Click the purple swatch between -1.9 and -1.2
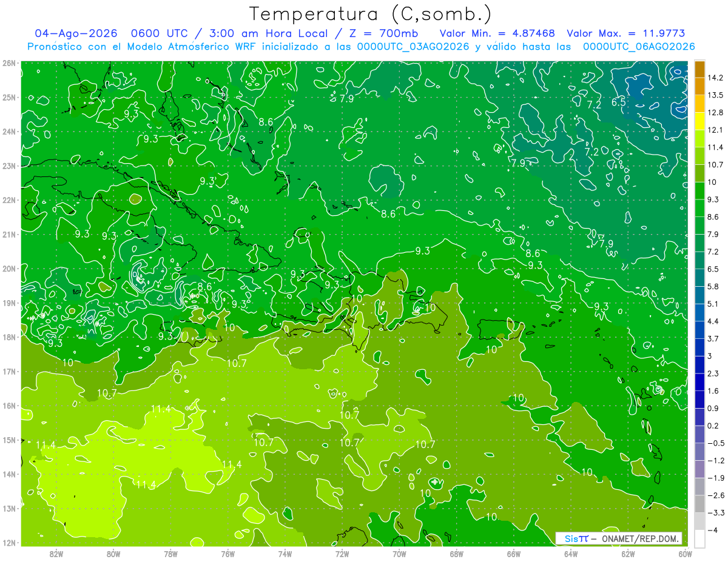This screenshot has height=562, width=728. pyautogui.click(x=699, y=469)
